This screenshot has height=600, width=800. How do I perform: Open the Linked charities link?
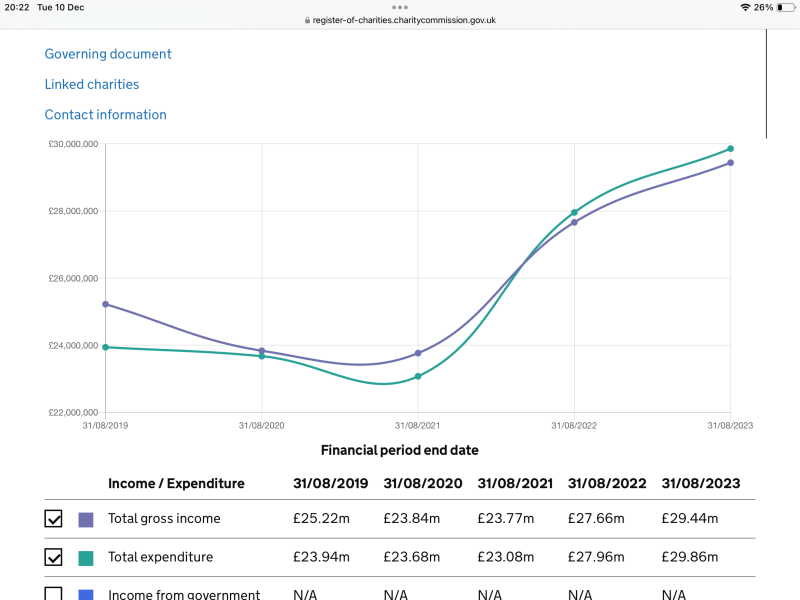tap(92, 84)
